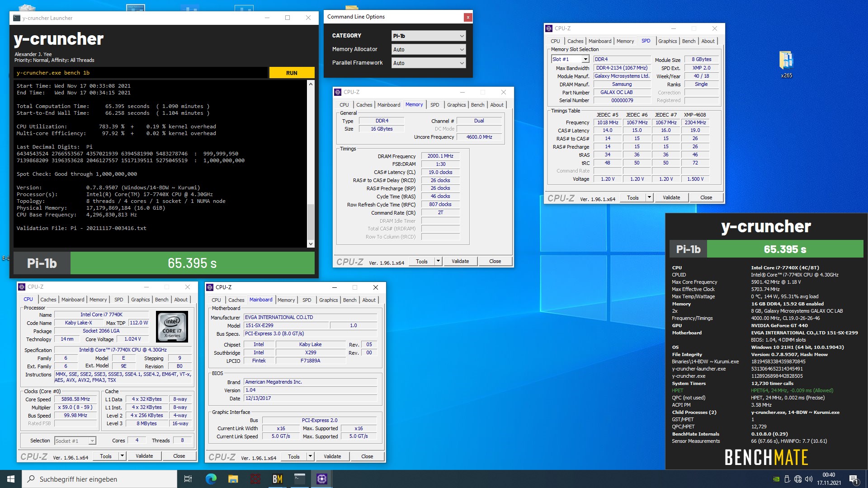Open network settings from the tray
868x488 pixels.
click(x=798, y=479)
